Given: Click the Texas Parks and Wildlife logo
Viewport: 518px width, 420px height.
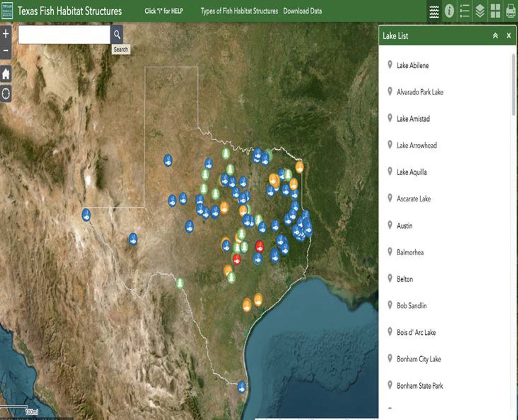Looking at the screenshot, I should [x=7, y=11].
